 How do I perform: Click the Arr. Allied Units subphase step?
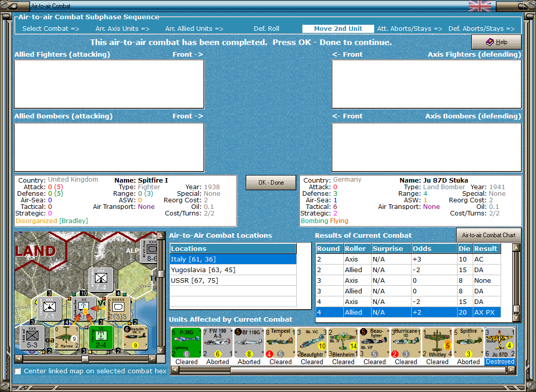pos(194,29)
